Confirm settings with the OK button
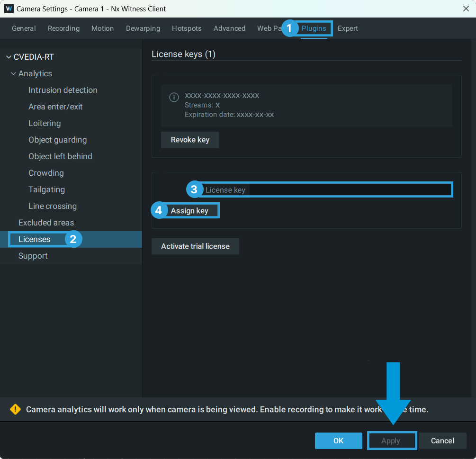The width and height of the screenshot is (476, 459). click(339, 441)
